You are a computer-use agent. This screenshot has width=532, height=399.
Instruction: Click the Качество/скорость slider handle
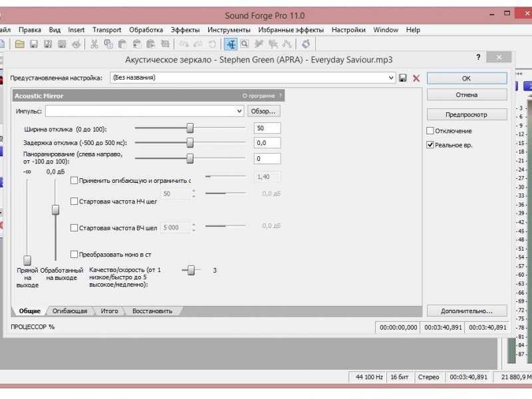click(192, 270)
